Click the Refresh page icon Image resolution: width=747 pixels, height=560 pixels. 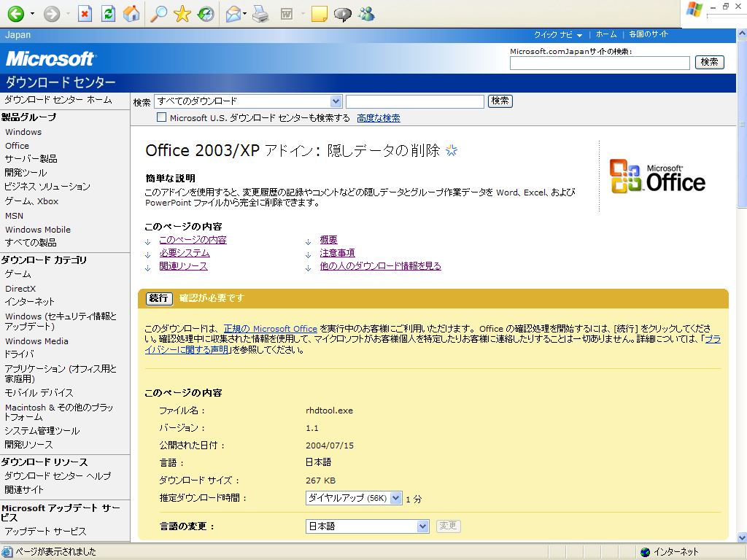(x=108, y=14)
